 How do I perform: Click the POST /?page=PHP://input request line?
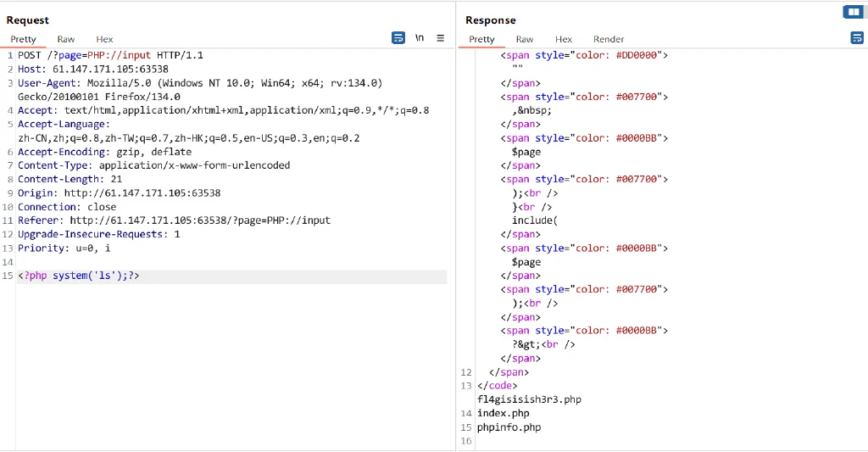111,55
